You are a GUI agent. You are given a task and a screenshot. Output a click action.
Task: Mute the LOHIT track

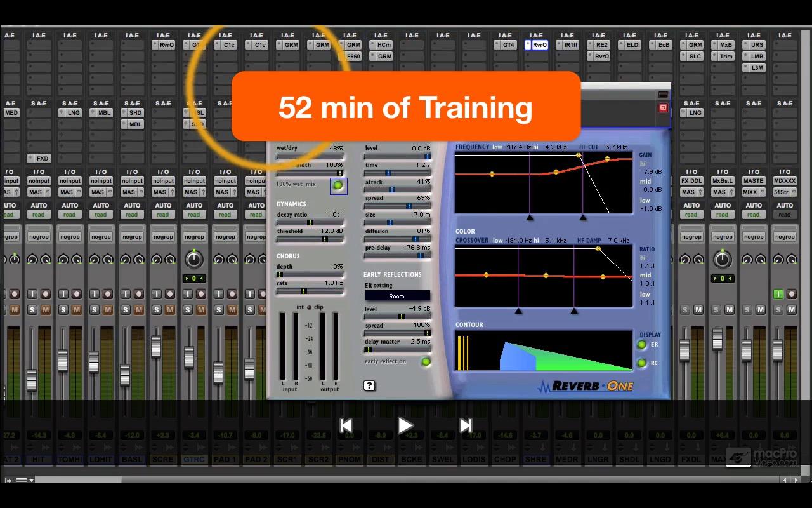[x=108, y=310]
